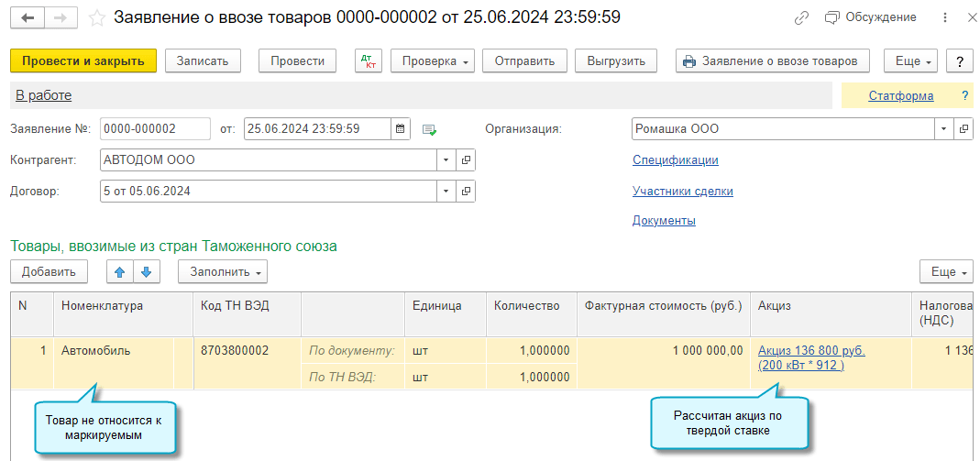Image resolution: width=980 pixels, height=461 pixels.
Task: Click the Заявление № input field
Action: tap(155, 129)
